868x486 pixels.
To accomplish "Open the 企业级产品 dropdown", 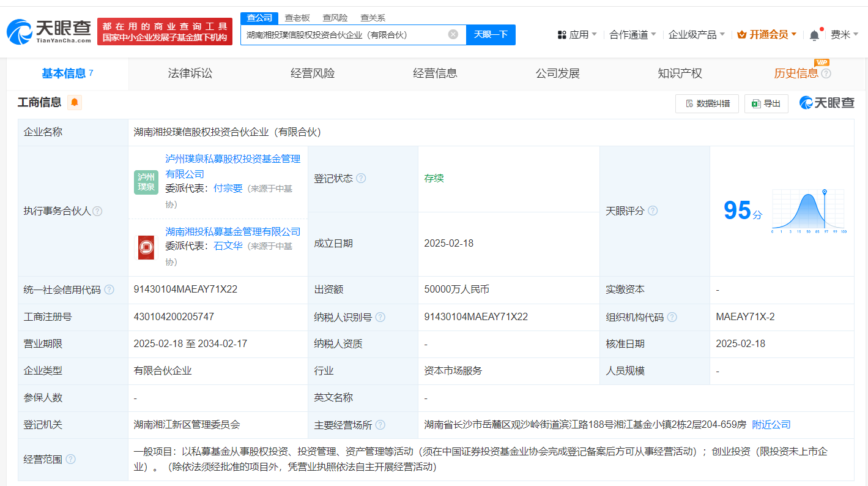I will (696, 35).
